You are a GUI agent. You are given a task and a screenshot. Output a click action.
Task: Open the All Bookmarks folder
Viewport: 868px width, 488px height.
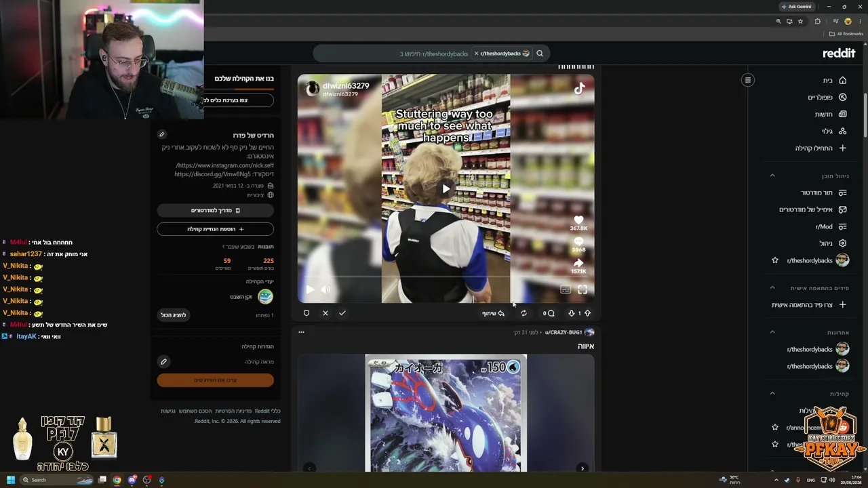click(x=846, y=34)
